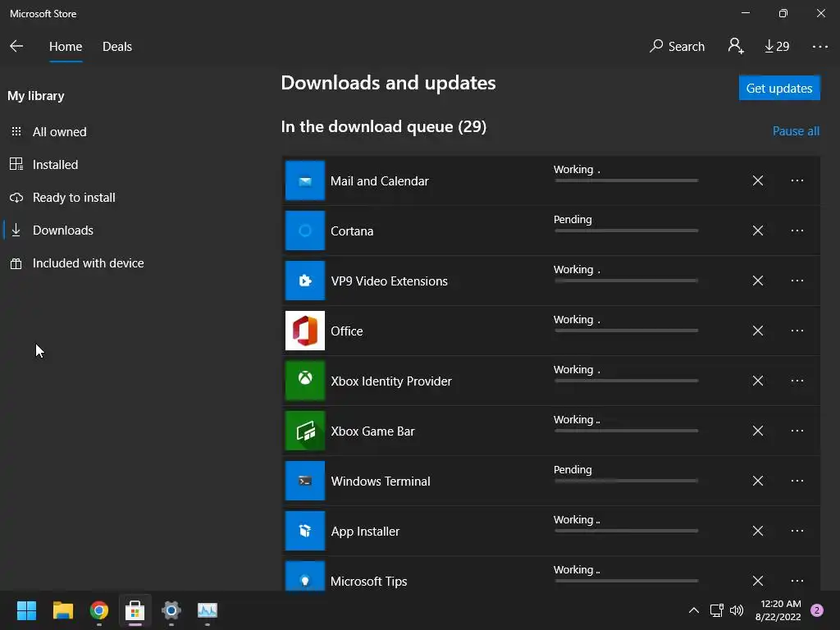Switch to the Deals tab

coord(116,47)
